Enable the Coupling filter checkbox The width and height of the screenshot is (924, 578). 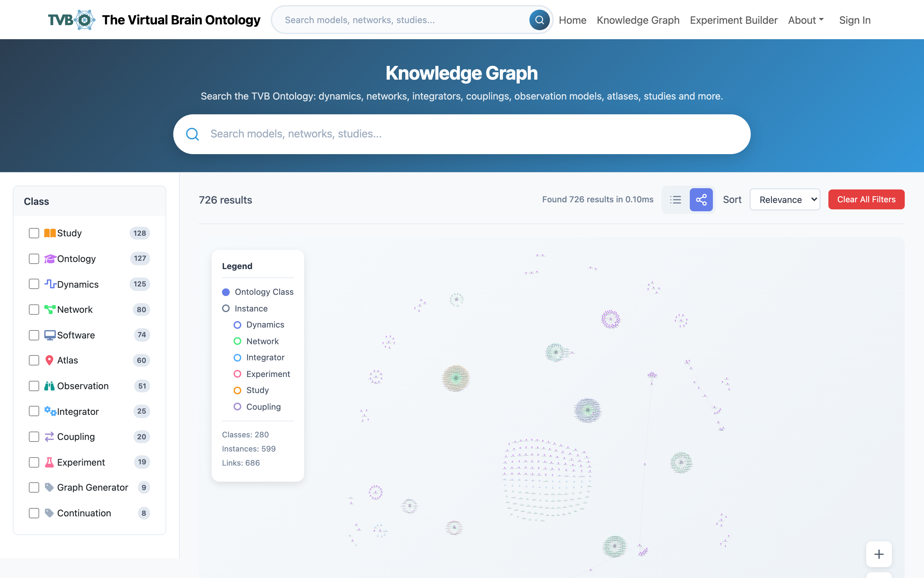(34, 437)
